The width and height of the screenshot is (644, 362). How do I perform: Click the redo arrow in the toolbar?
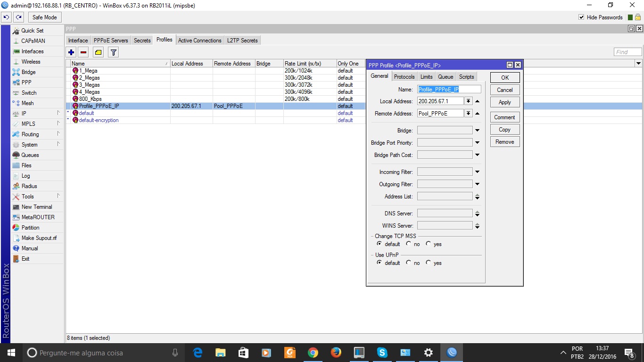coord(19,17)
